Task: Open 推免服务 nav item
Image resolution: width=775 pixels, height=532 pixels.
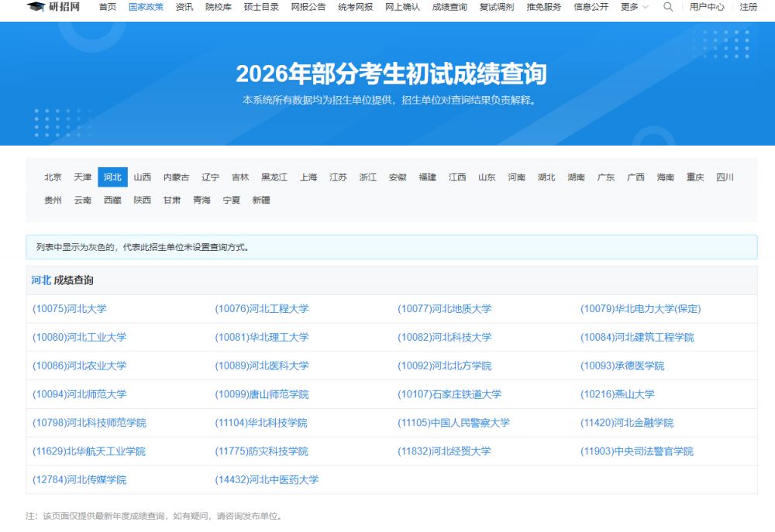Action: 544,7
